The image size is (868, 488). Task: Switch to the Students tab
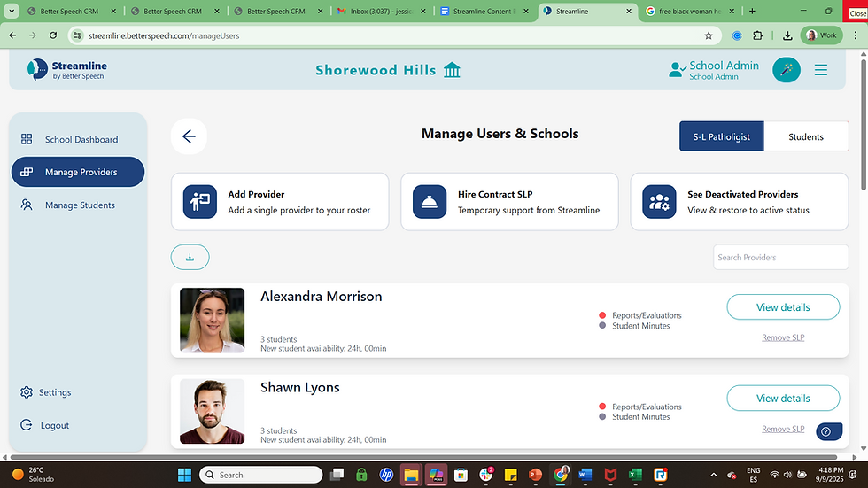(x=805, y=136)
